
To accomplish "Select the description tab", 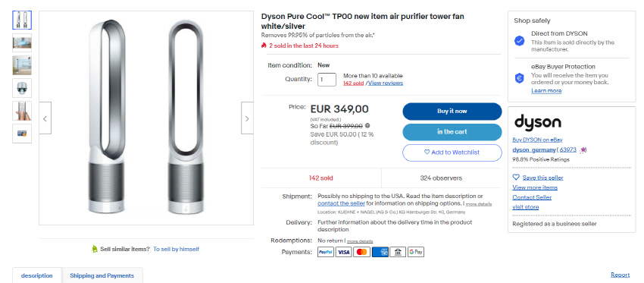I will (x=37, y=275).
